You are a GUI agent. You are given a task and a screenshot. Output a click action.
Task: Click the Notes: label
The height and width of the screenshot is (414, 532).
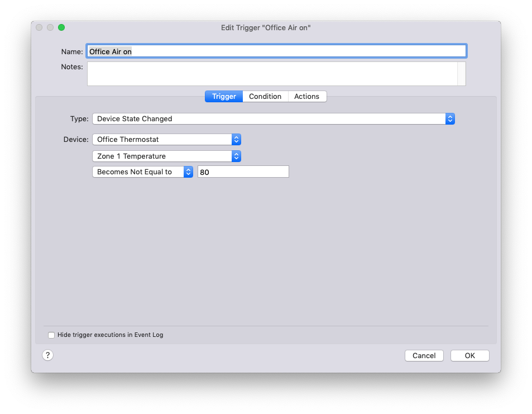pyautogui.click(x=72, y=67)
